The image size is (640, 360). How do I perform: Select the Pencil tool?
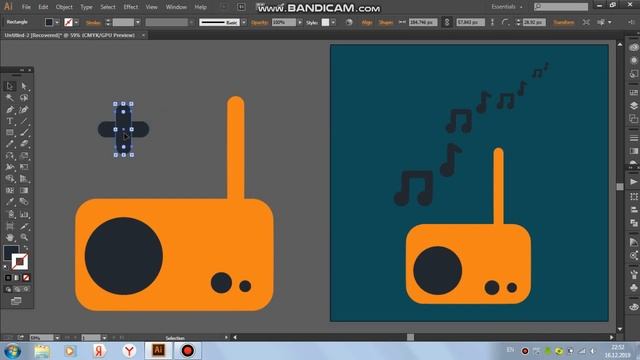pyautogui.click(x=10, y=144)
